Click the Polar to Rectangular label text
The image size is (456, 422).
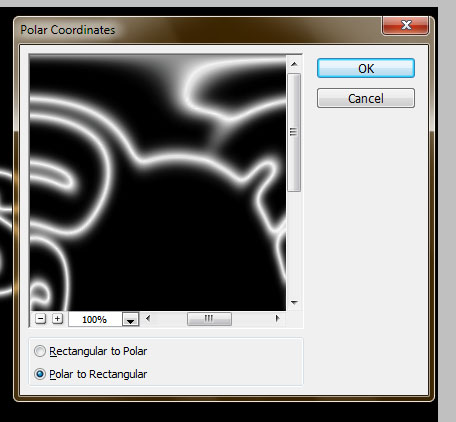pyautogui.click(x=98, y=374)
